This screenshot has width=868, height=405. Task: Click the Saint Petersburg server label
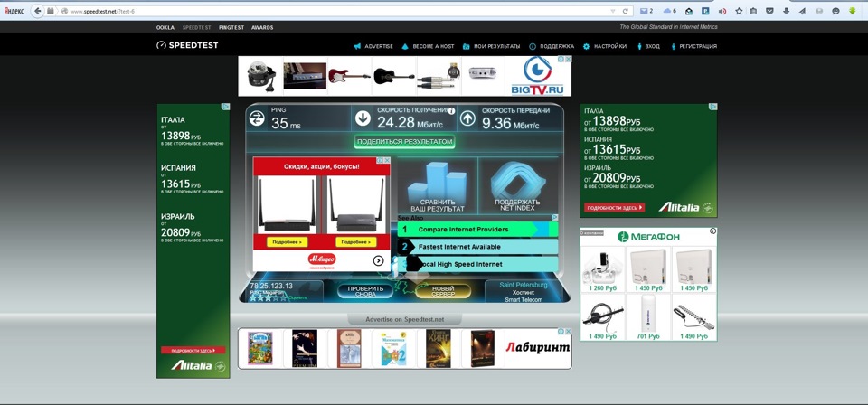524,285
